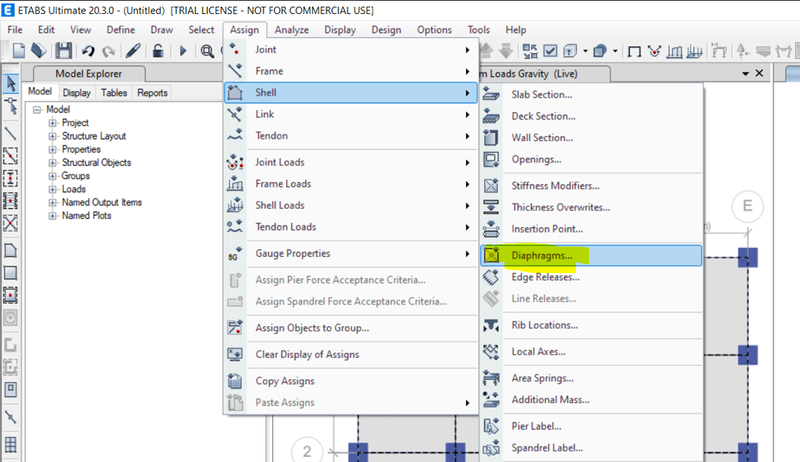Click the show undeformed shape icon
800x462 pixels.
[634, 51]
